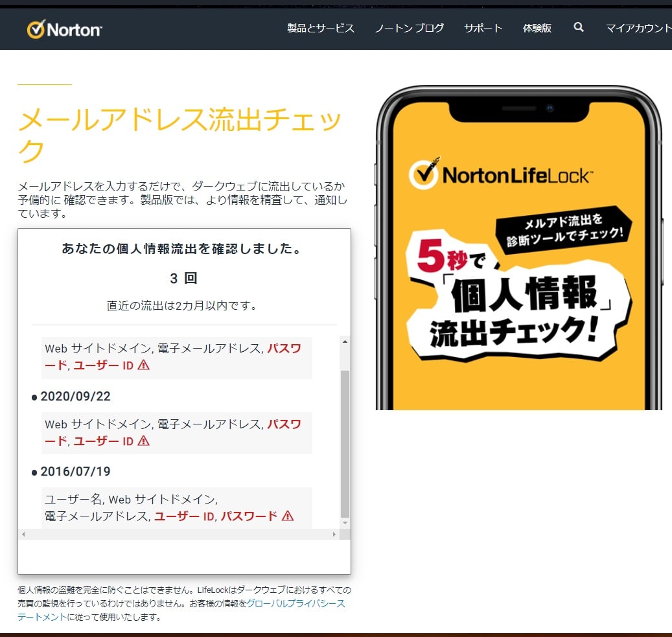The height and width of the screenshot is (637, 672).
Task: Select the 2020/09/22 date entry
Action: pos(75,396)
